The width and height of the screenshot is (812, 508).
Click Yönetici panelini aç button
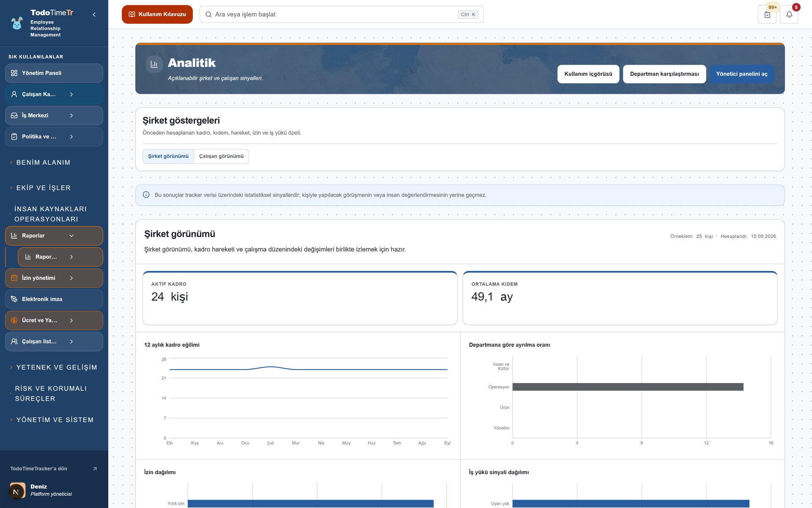[742, 74]
